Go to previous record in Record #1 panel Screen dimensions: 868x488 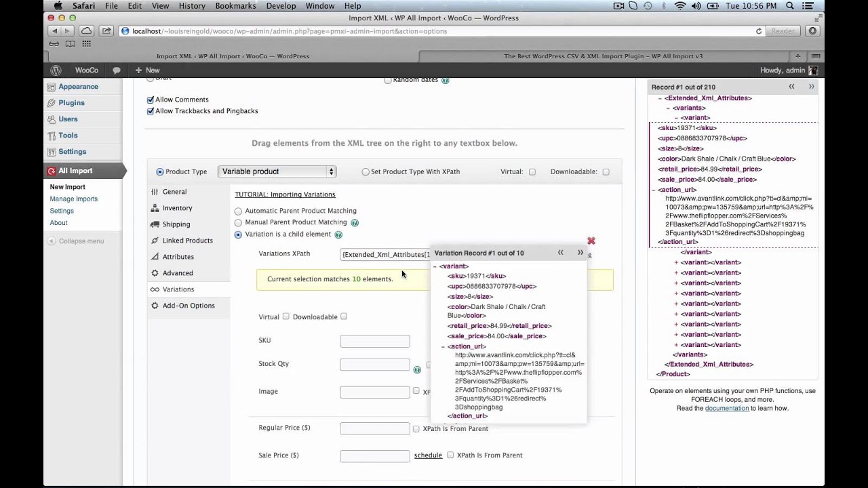[x=791, y=87]
